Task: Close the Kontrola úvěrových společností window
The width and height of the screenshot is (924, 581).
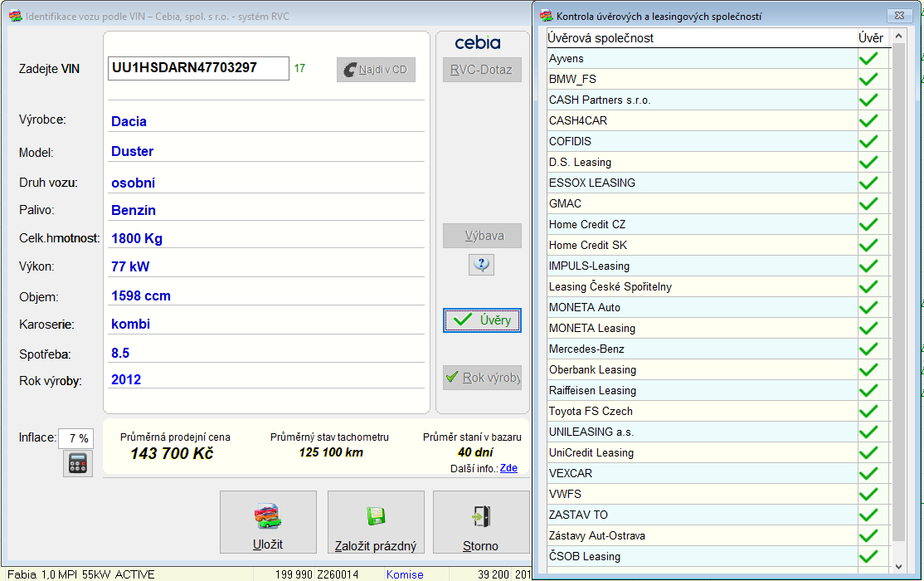Action: pyautogui.click(x=899, y=16)
